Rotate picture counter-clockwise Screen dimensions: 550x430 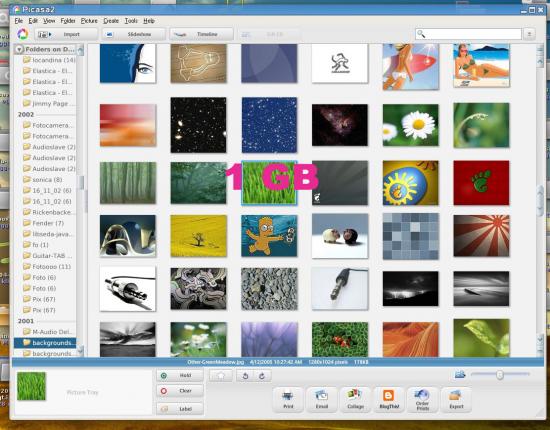click(245, 376)
